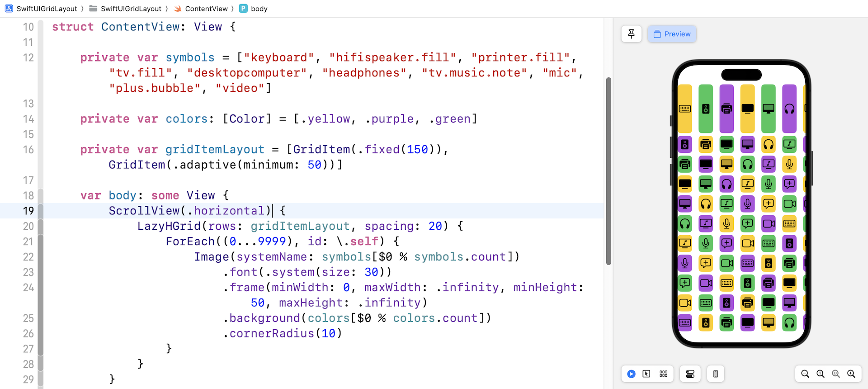Viewport: 868px width, 389px height.
Task: Zoom in the canvas preview
Action: tap(851, 374)
